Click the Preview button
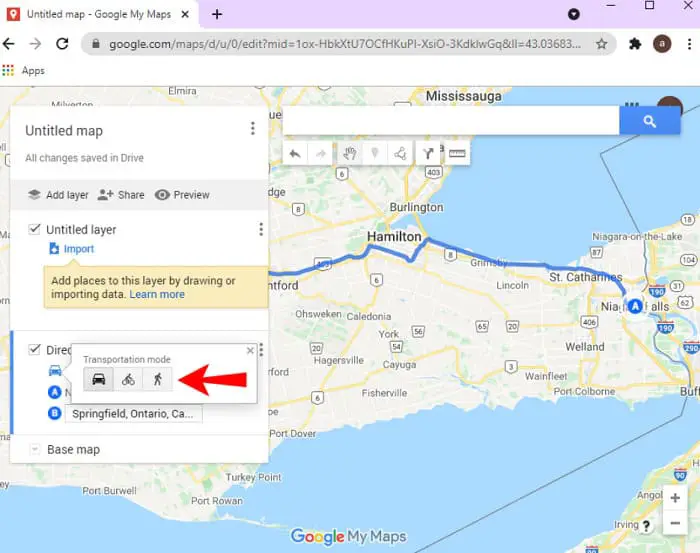700x553 pixels. (182, 195)
